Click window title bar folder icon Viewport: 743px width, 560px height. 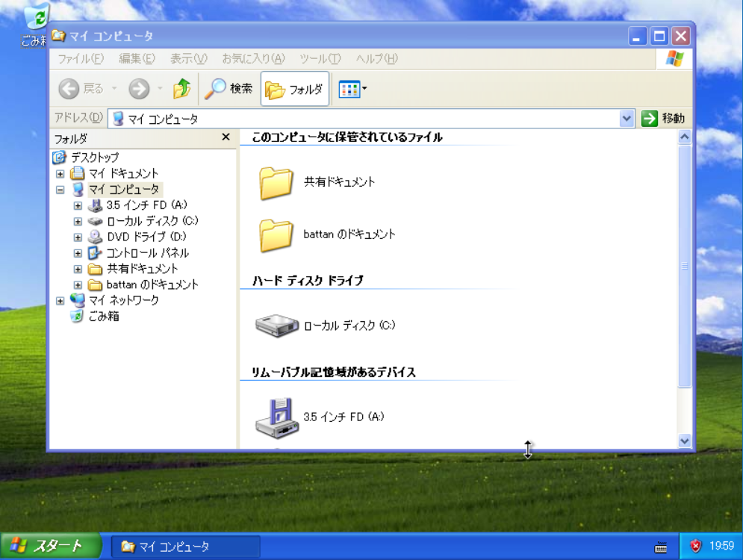coord(58,36)
